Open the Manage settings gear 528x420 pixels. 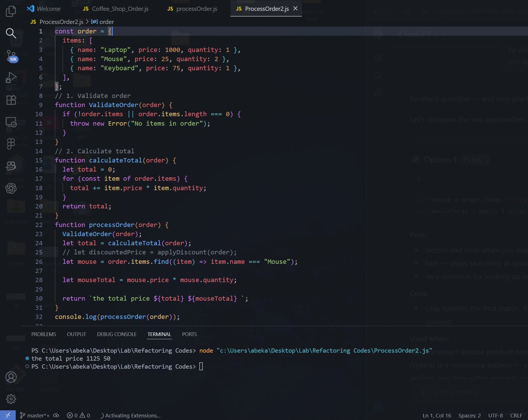tap(10, 399)
